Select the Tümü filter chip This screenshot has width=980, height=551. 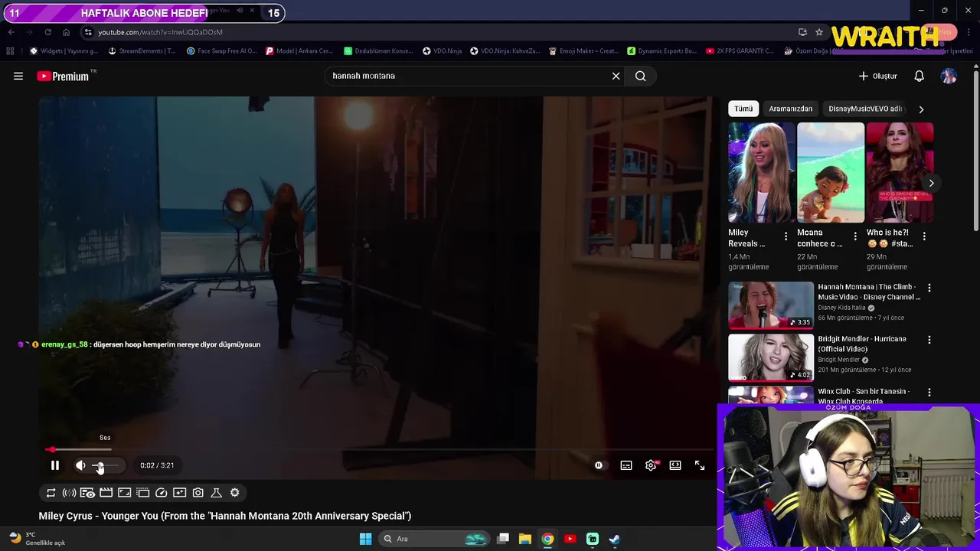click(x=743, y=109)
